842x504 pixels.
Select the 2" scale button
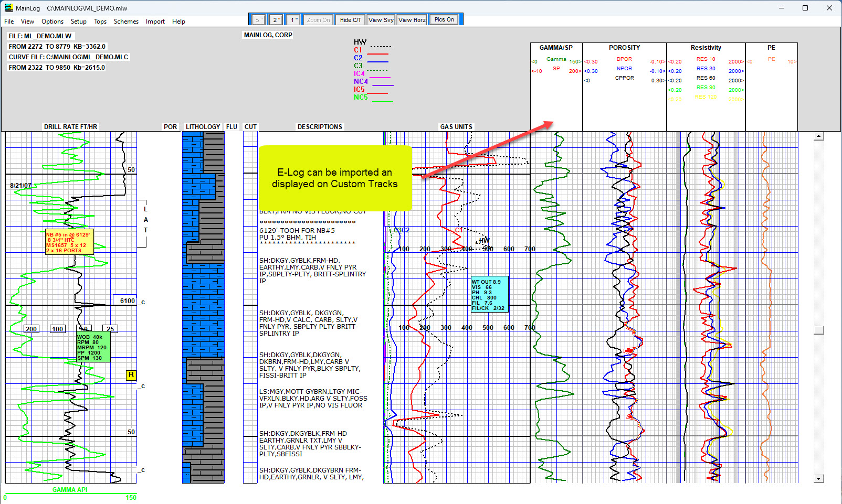(276, 20)
